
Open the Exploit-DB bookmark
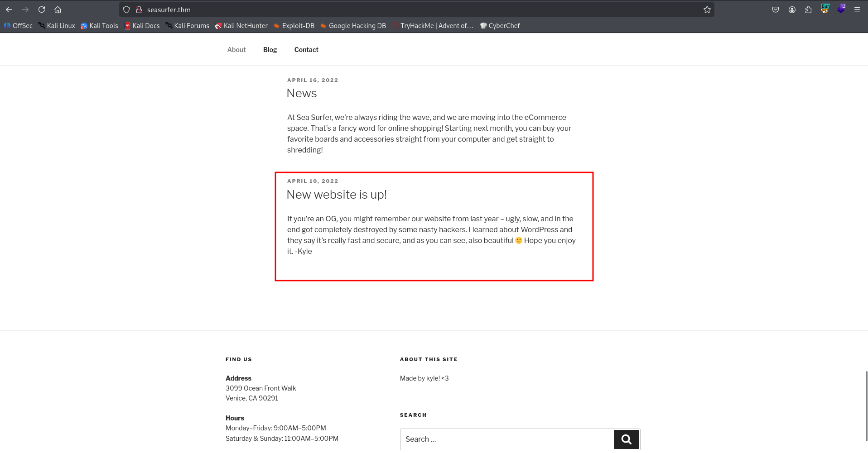(294, 25)
